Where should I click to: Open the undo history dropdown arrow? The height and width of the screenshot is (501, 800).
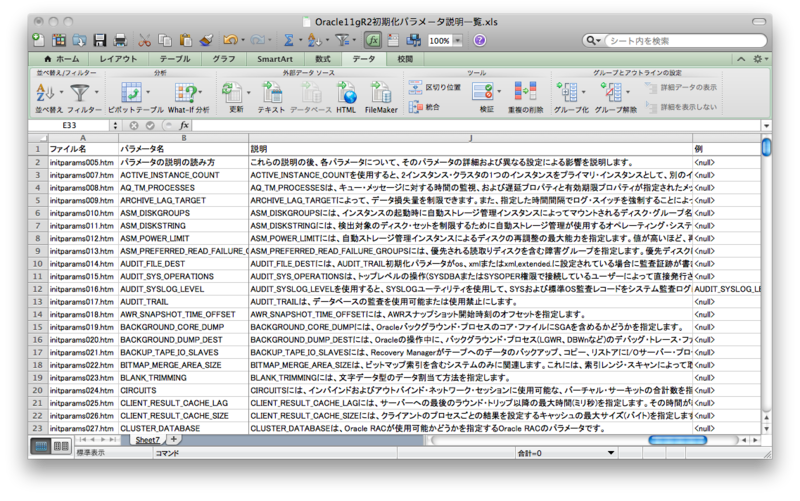[x=243, y=40]
